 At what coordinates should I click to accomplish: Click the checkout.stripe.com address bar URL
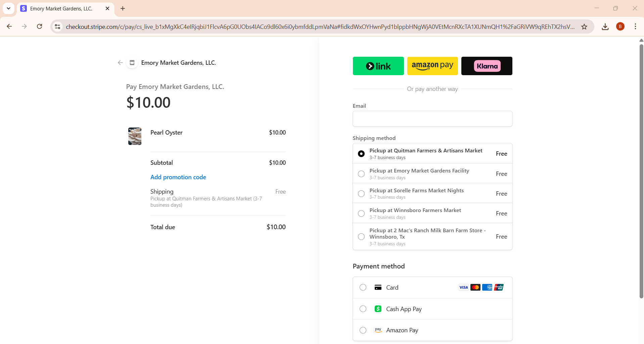(320, 27)
